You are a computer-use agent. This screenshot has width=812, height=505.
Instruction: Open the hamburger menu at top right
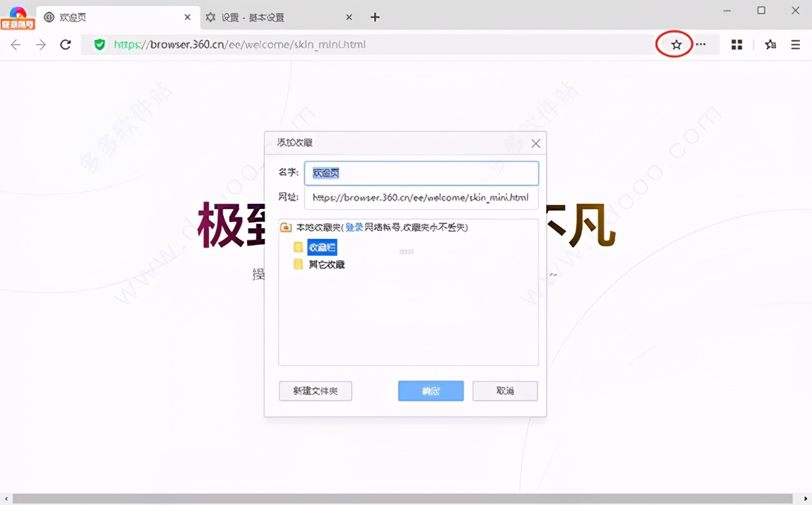[794, 44]
